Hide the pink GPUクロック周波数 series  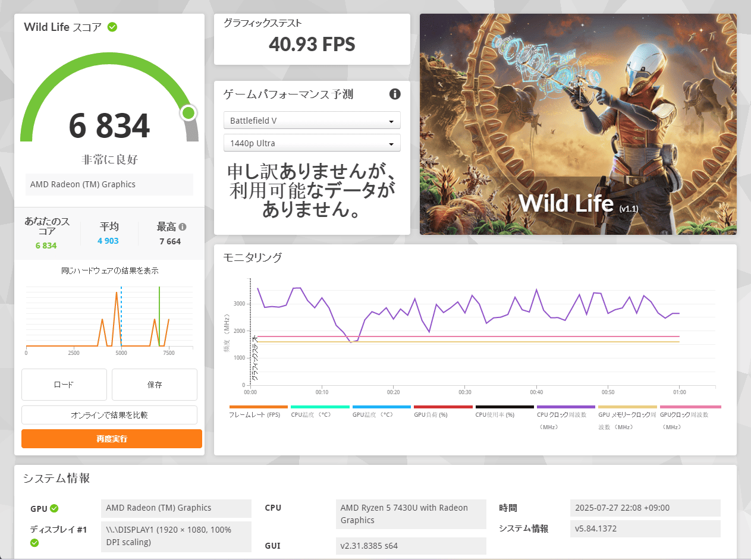click(690, 414)
